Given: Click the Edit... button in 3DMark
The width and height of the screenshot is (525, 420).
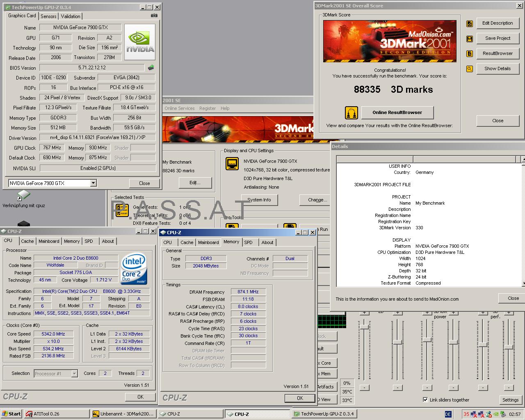Looking at the screenshot, I should click(x=195, y=183).
